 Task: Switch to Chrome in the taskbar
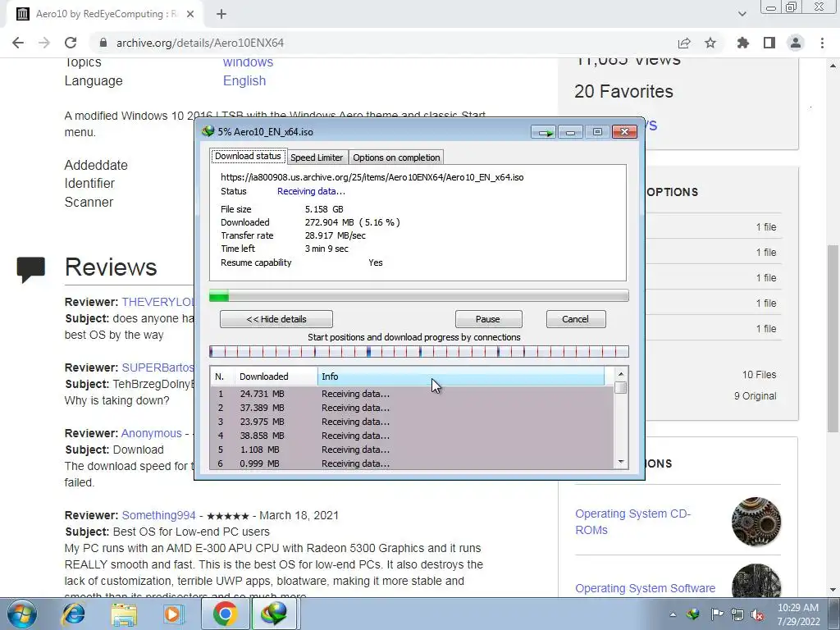[x=225, y=614]
